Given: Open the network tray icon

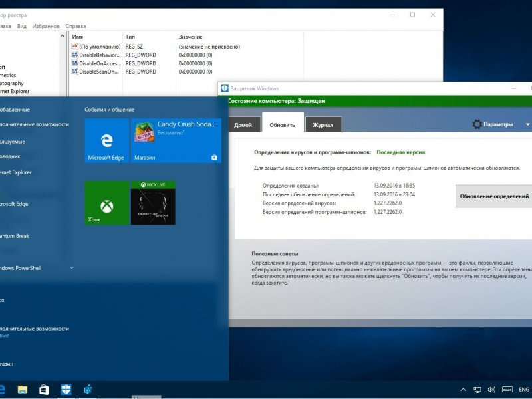Looking at the screenshot, I should 477,390.
